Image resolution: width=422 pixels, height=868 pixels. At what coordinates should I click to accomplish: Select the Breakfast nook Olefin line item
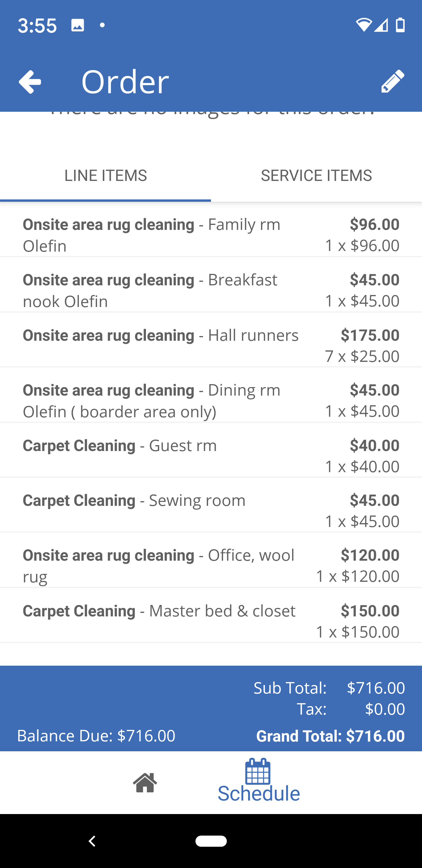coord(211,290)
